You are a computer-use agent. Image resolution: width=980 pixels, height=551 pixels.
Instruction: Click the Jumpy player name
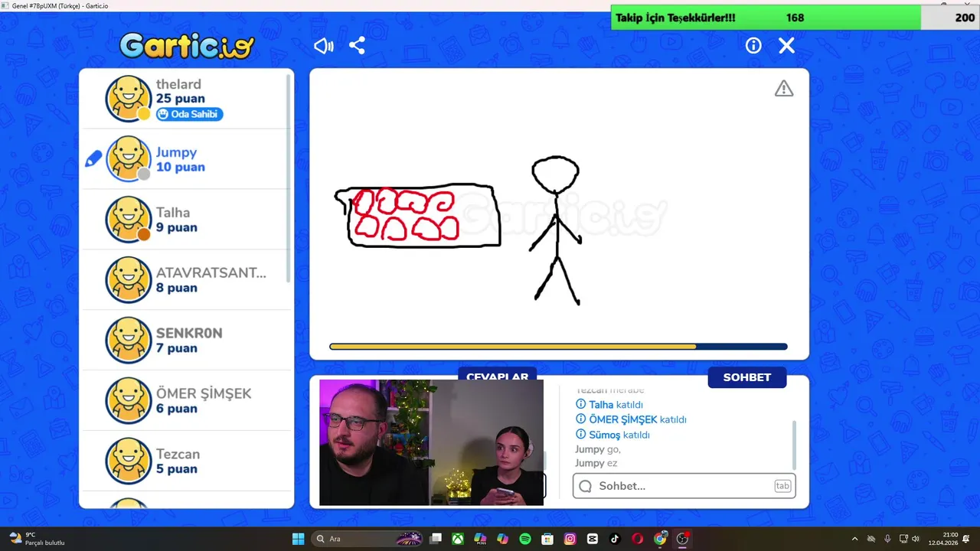176,152
